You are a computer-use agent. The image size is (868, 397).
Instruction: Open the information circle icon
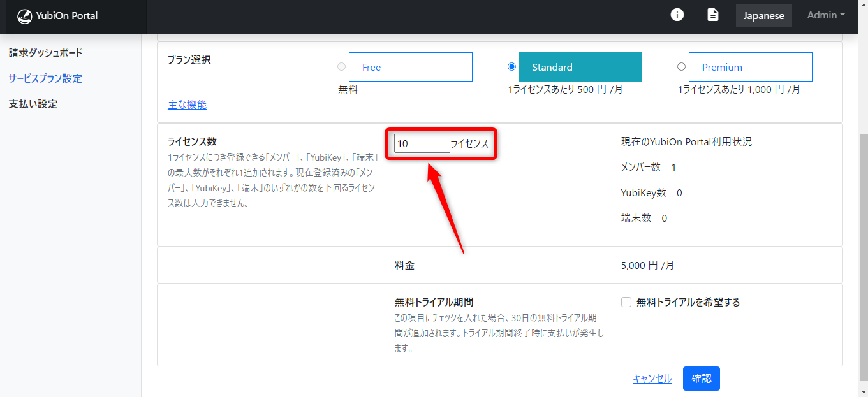pos(677,15)
